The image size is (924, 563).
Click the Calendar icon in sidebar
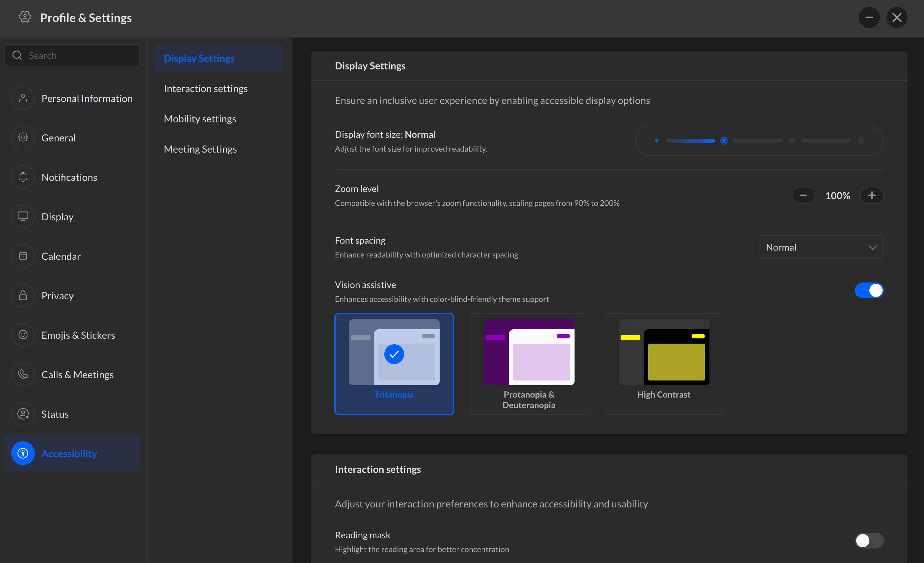23,256
